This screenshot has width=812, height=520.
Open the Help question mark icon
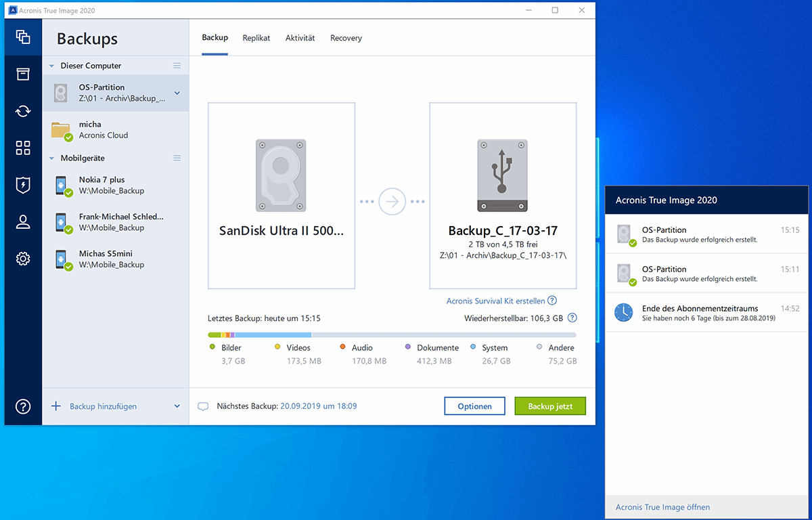23,406
